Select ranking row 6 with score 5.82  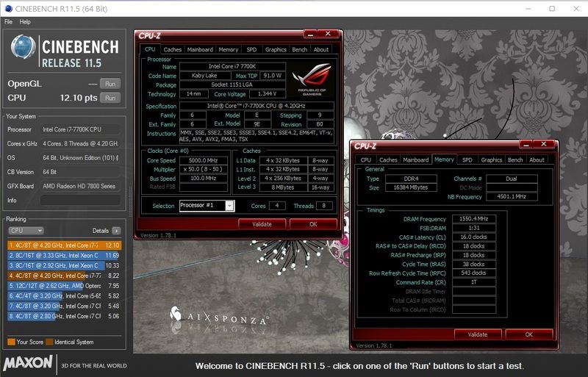tap(65, 296)
